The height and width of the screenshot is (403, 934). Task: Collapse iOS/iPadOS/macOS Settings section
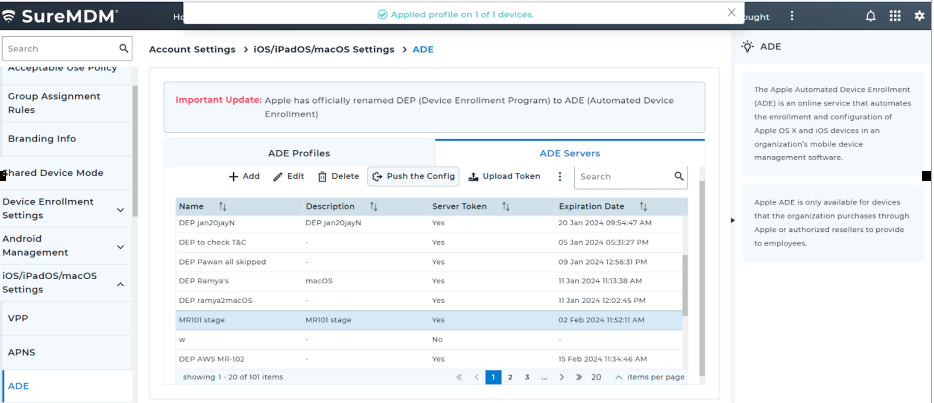(x=120, y=285)
